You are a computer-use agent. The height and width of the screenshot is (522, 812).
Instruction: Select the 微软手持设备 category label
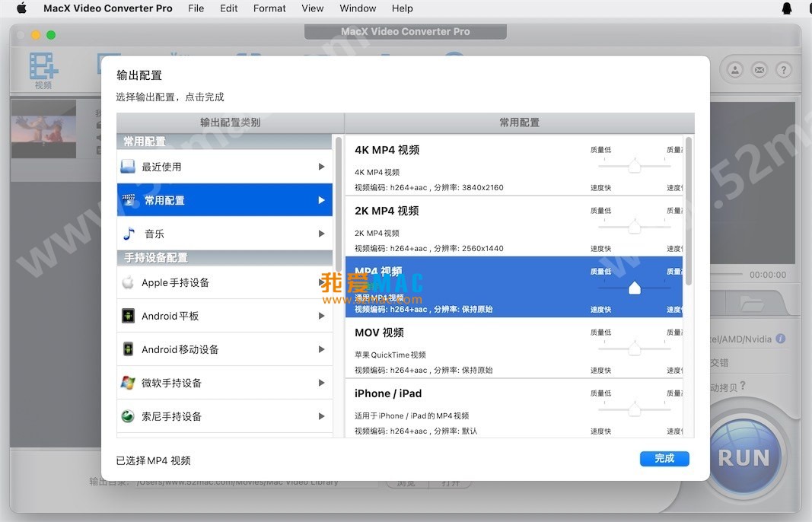tap(171, 384)
